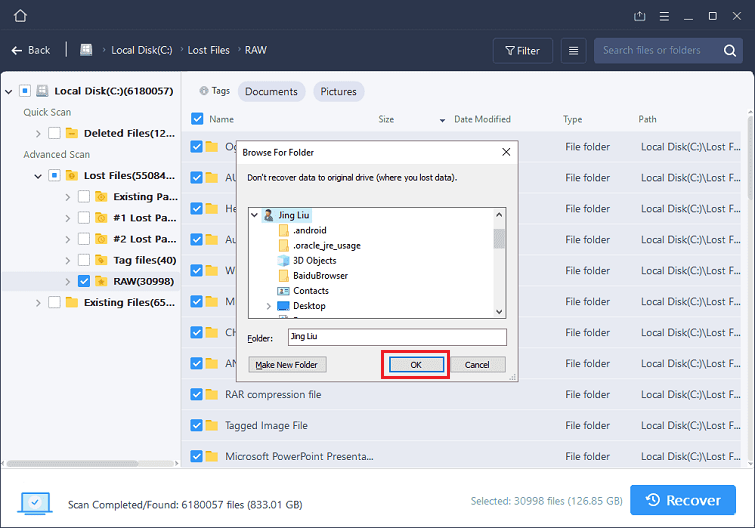Toggle the select-all checkbox beside Name

click(197, 119)
